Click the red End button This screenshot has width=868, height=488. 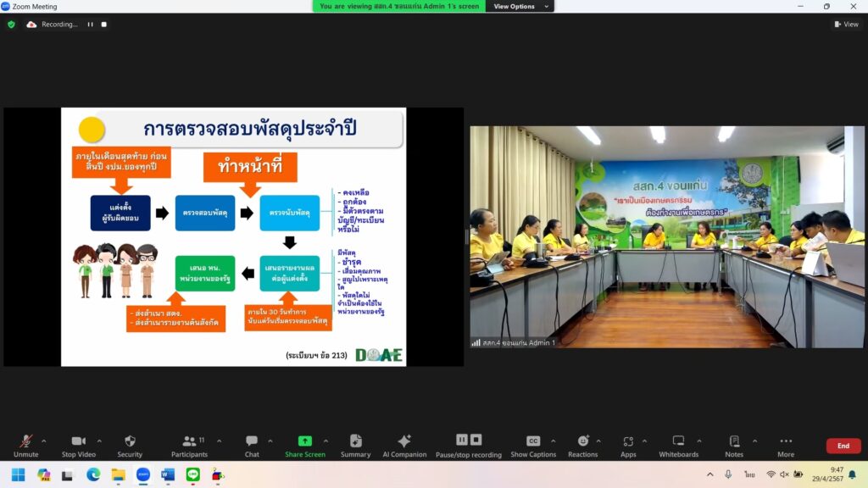pyautogui.click(x=843, y=445)
